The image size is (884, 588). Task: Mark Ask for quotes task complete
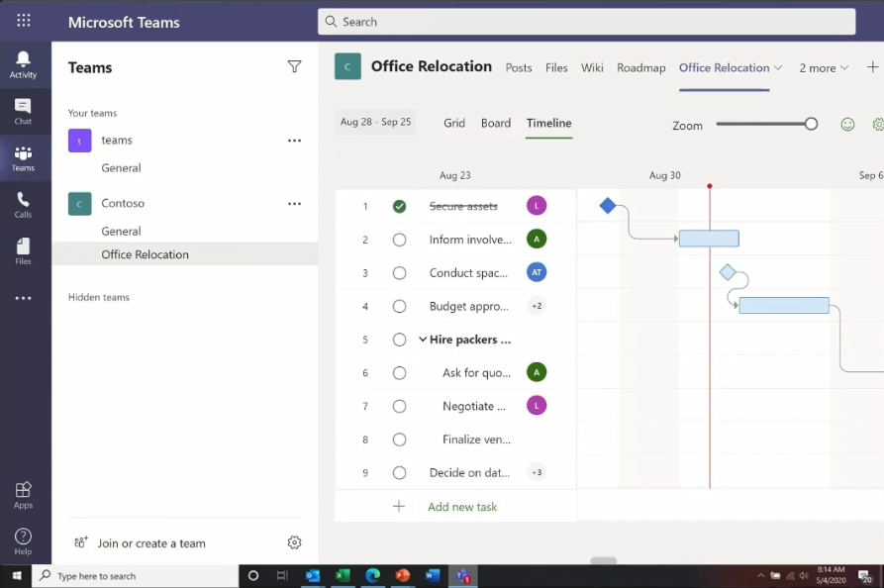point(399,372)
